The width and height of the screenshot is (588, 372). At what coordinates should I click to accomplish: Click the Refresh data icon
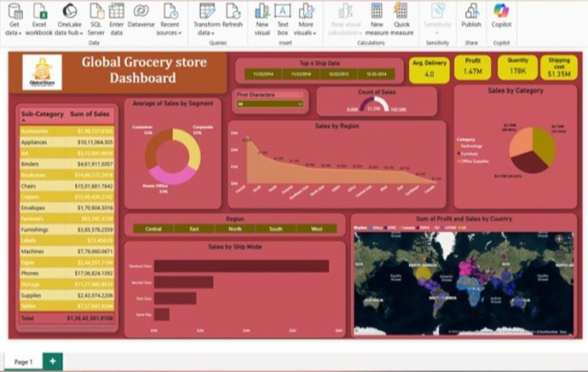coord(233,11)
